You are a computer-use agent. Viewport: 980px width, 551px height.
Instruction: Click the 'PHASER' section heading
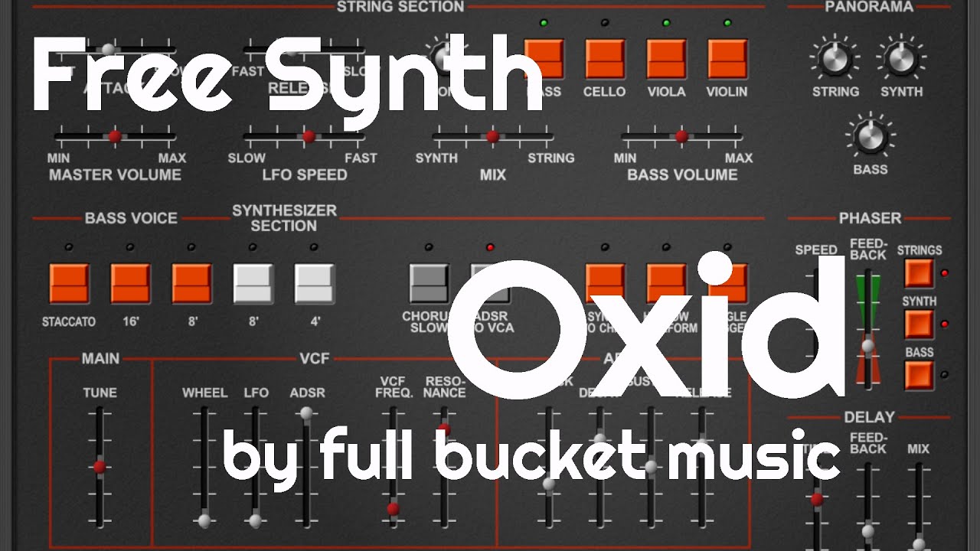point(870,218)
